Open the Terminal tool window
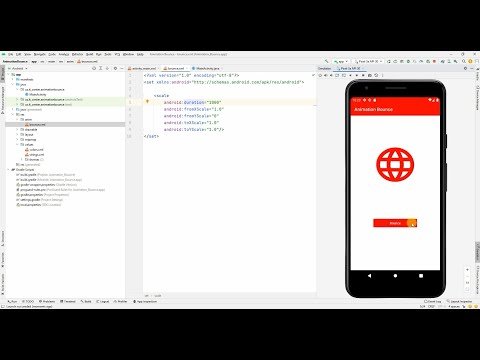Screen dimensions: 480x360 68,301
